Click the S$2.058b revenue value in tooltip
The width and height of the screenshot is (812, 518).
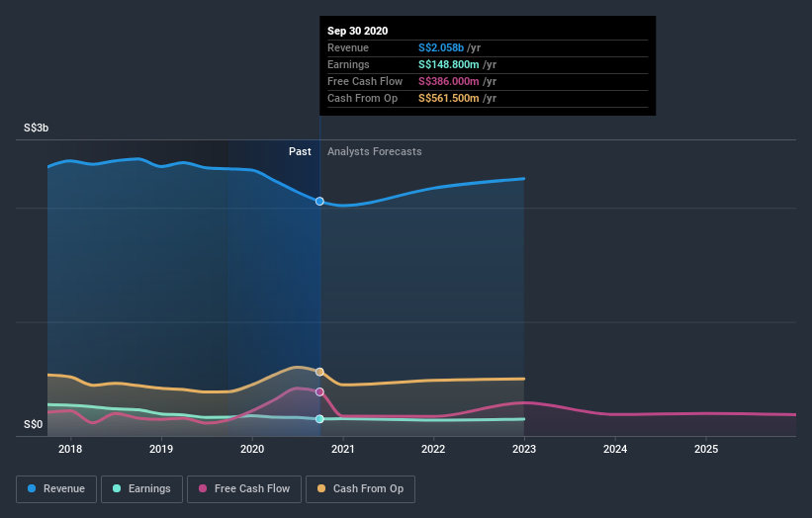(x=441, y=47)
